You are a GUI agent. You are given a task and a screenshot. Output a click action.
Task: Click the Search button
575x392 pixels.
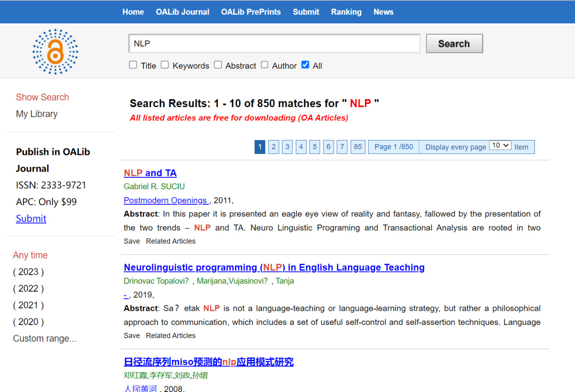(454, 44)
